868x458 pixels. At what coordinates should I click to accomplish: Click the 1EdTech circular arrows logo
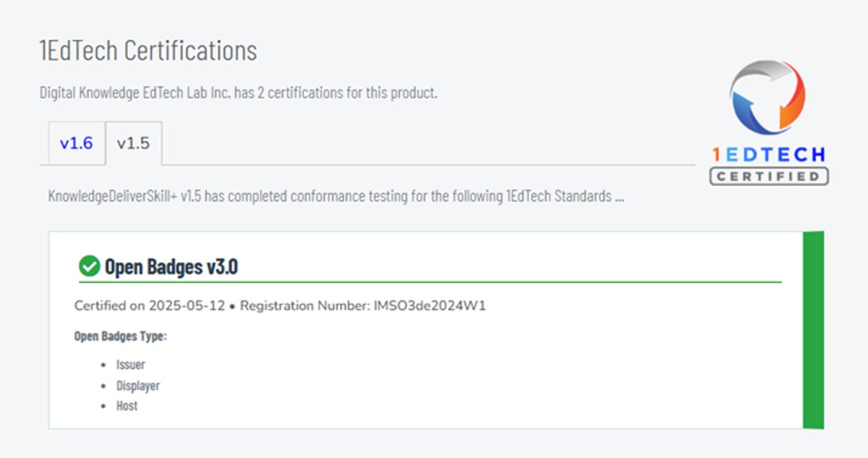[x=767, y=98]
